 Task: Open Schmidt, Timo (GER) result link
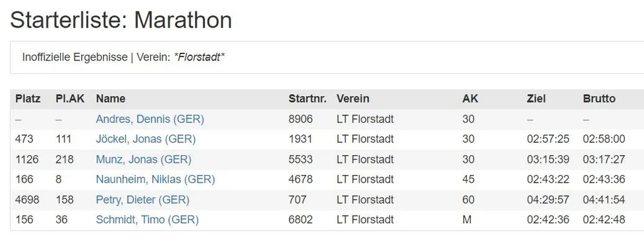click(147, 220)
